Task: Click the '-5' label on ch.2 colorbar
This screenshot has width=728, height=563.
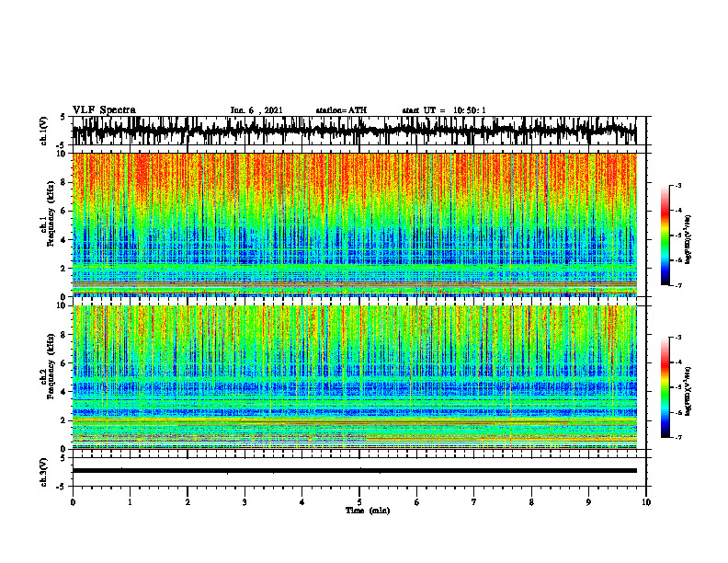Action: click(678, 387)
